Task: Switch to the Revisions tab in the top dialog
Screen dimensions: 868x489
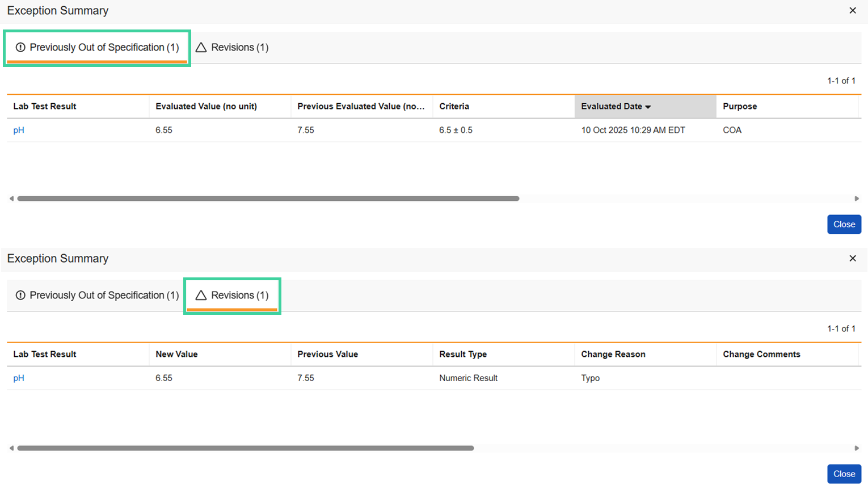Action: pos(232,47)
